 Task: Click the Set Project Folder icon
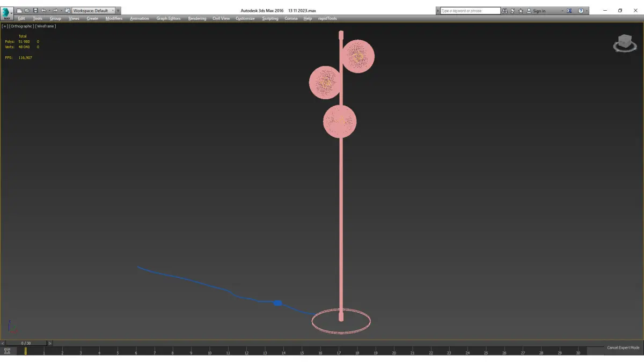coord(67,11)
